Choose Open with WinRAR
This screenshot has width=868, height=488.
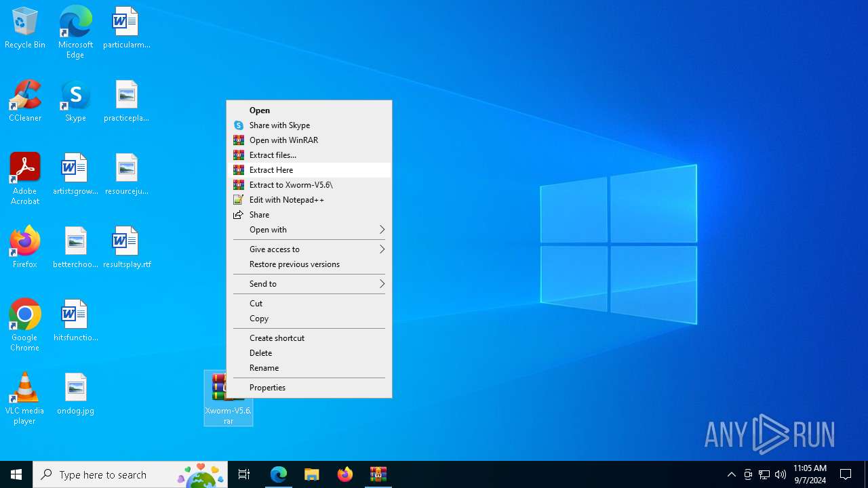(x=309, y=140)
